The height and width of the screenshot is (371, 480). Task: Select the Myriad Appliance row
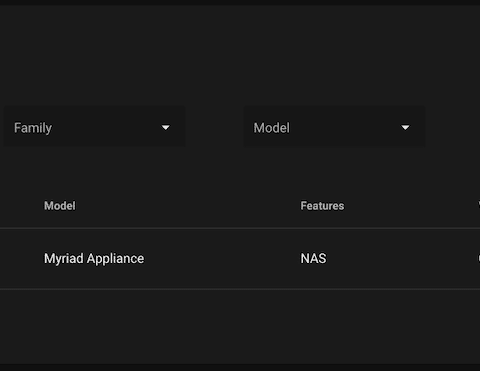point(240,259)
